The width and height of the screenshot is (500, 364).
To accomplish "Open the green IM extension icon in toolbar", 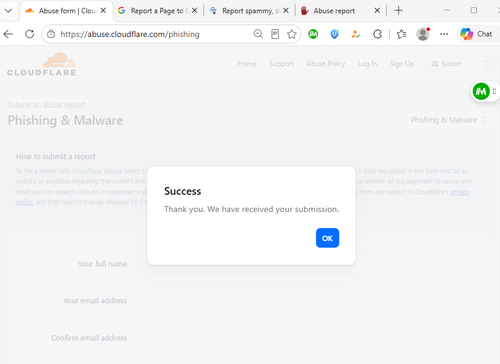I will click(313, 34).
